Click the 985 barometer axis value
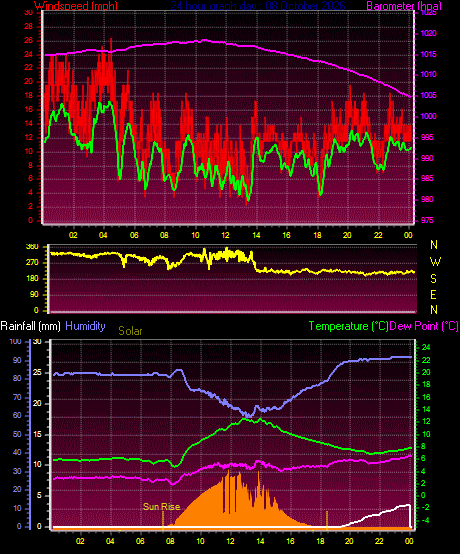Viewport: 460px width, 554px height. tap(427, 178)
